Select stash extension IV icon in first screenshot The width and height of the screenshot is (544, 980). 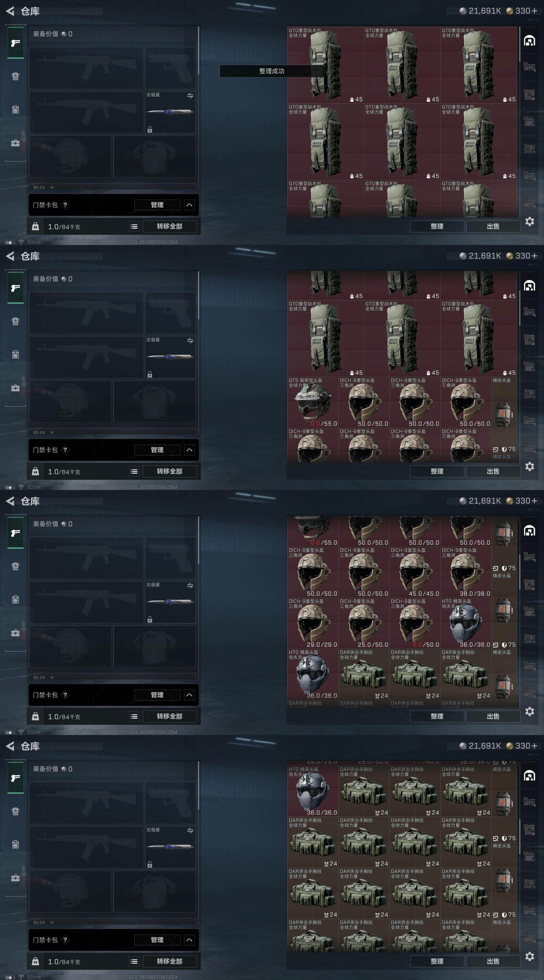pyautogui.click(x=530, y=121)
